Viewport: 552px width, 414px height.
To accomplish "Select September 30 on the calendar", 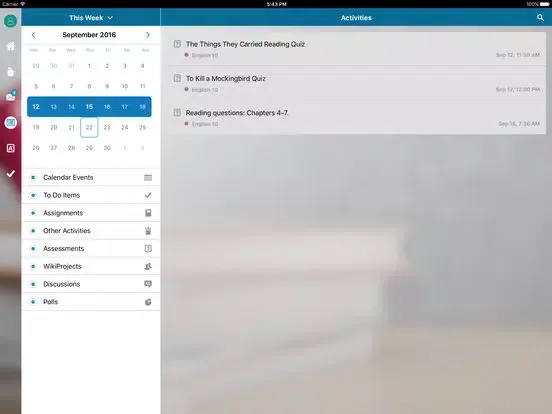I will click(107, 148).
